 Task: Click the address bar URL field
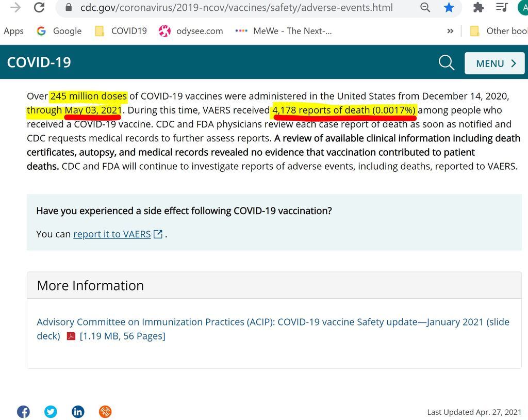(x=236, y=8)
